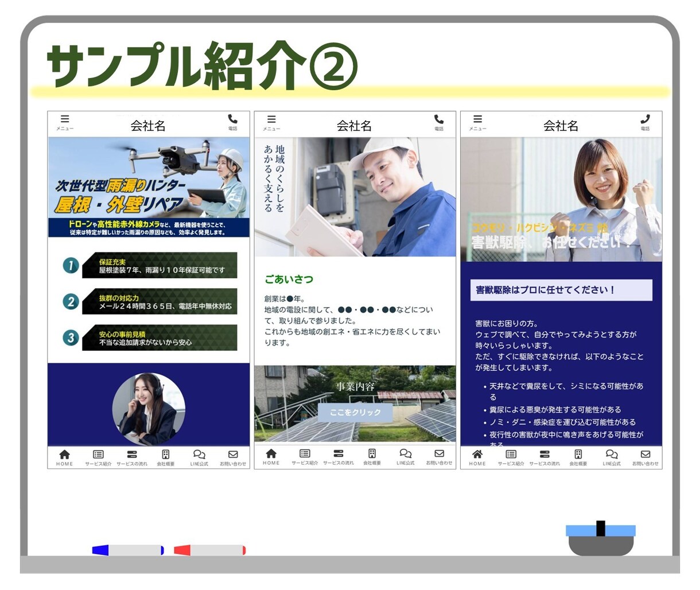This screenshot has width=700, height=590.
Task: Click 会社名 title in the left sample
Action: click(148, 126)
